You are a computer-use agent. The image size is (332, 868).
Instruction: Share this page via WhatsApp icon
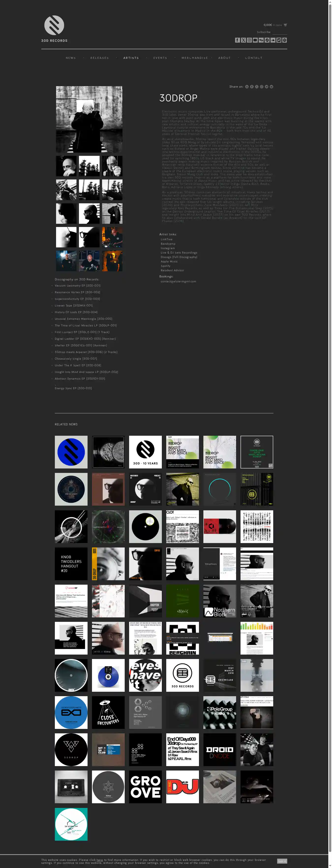pyautogui.click(x=262, y=87)
